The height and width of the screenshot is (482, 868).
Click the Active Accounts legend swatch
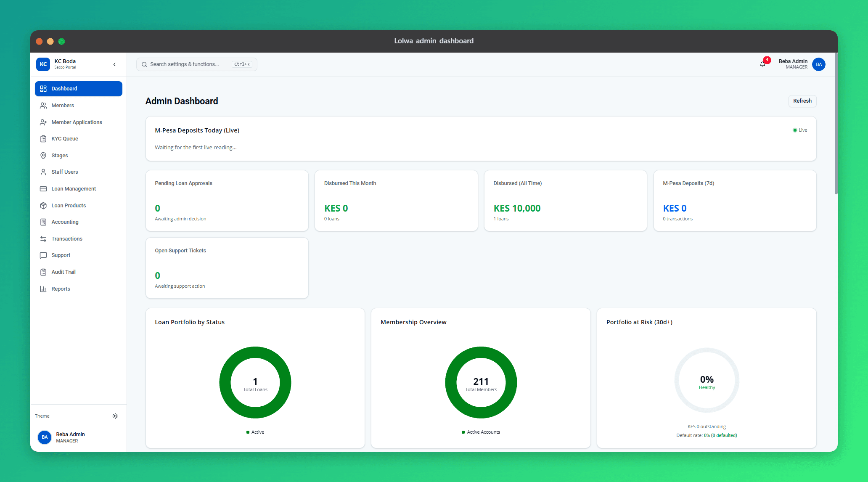(463, 432)
